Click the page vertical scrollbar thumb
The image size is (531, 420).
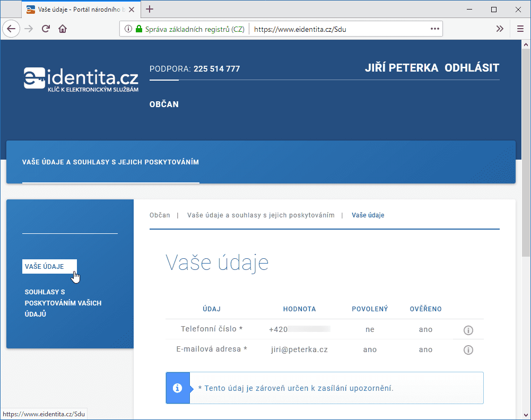pos(526,152)
